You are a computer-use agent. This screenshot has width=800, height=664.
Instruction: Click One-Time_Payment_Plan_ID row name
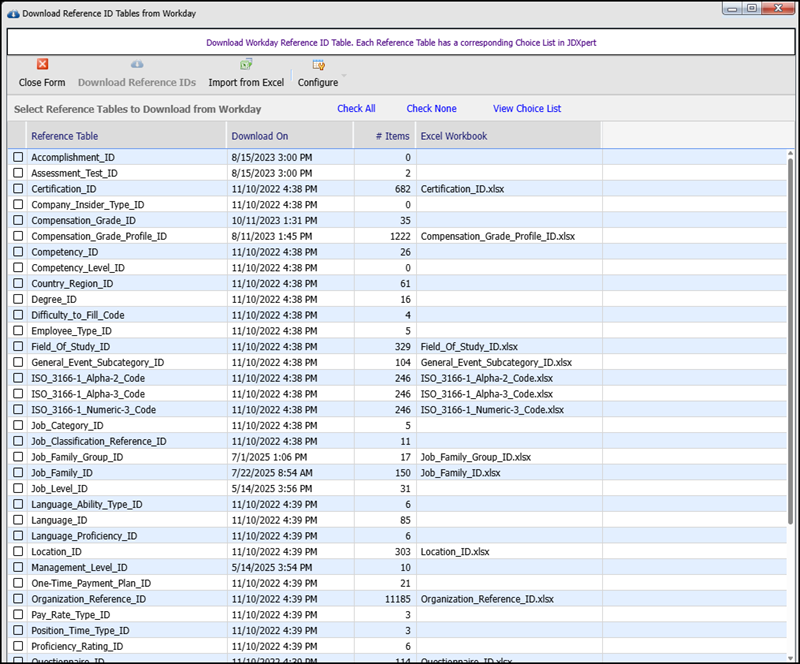coord(91,583)
